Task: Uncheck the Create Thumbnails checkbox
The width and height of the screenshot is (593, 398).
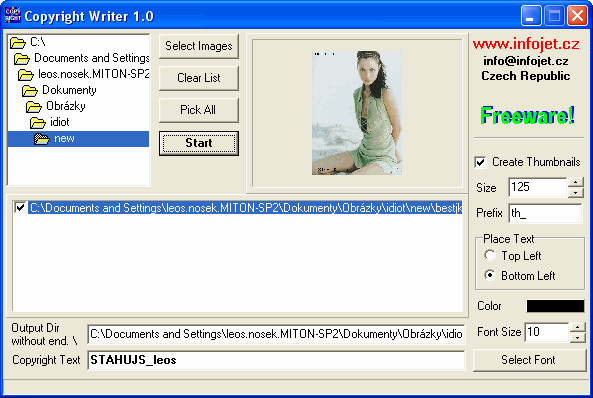Action: pyautogui.click(x=480, y=162)
